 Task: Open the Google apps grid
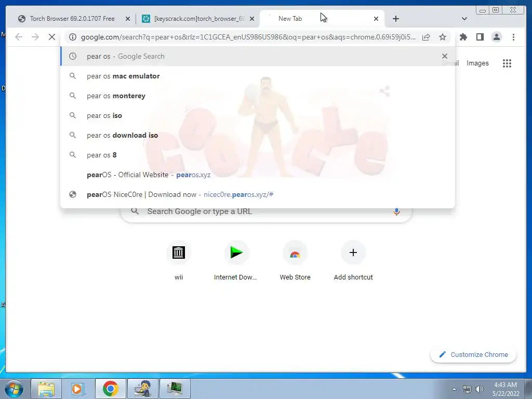[507, 63]
